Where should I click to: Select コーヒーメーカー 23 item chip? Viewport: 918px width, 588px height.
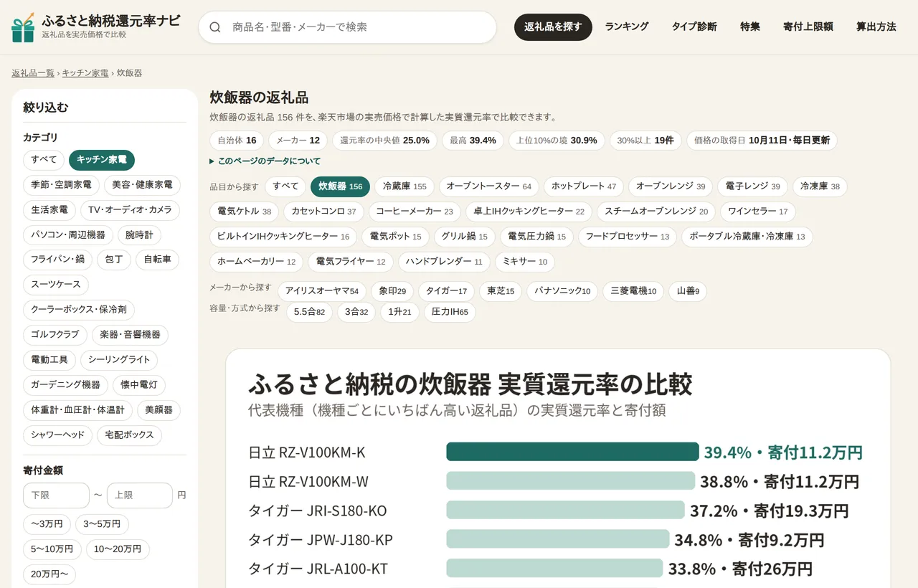pyautogui.click(x=415, y=212)
